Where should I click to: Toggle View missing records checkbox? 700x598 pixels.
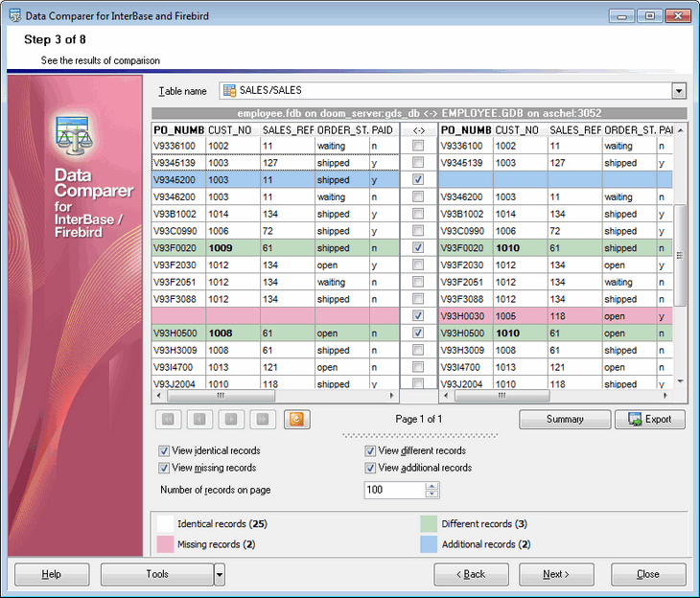click(164, 468)
